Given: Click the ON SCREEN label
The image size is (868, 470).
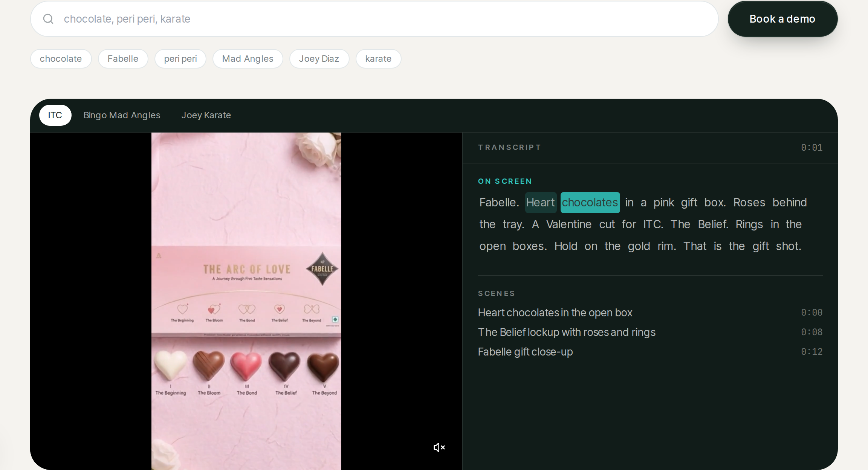Looking at the screenshot, I should [x=505, y=181].
